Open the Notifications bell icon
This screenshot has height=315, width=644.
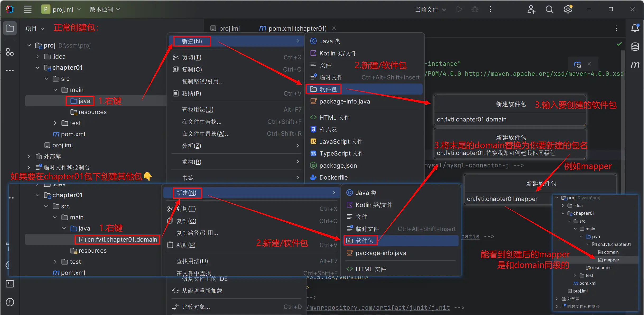tap(635, 28)
